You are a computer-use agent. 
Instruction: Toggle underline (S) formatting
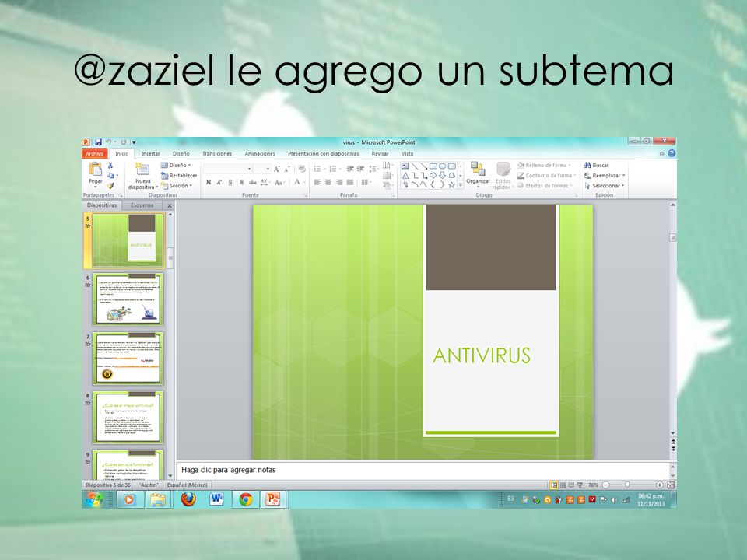(230, 182)
